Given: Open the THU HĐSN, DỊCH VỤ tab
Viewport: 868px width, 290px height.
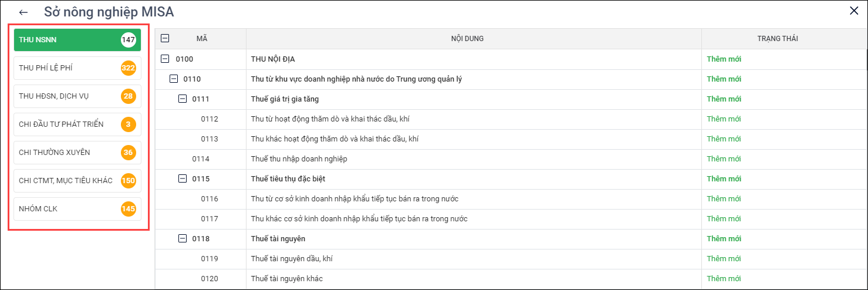Looking at the screenshot, I should [77, 96].
